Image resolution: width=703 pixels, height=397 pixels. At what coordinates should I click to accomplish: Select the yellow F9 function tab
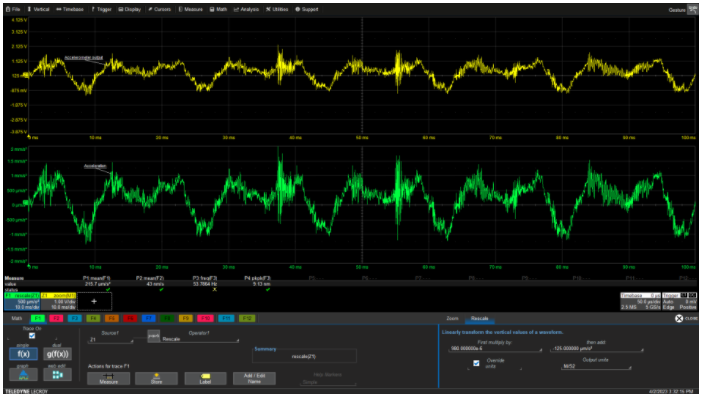click(186, 318)
